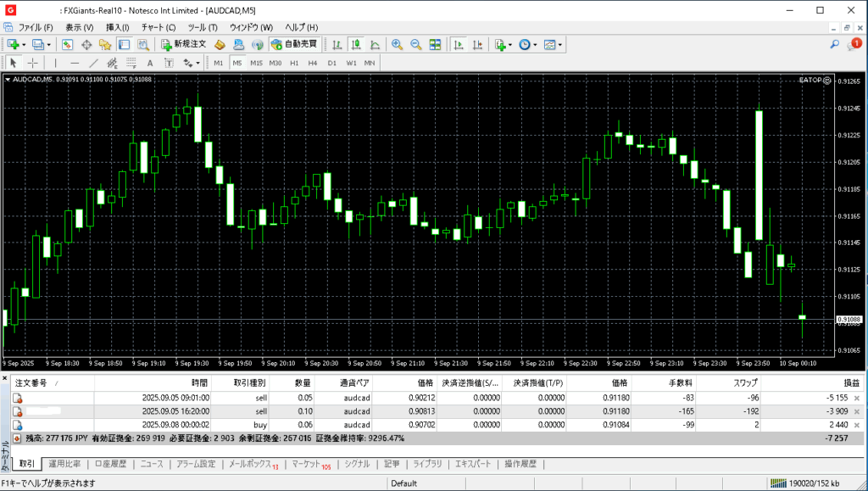
Task: Expand the new chart dropdown arrow
Action: [24, 44]
